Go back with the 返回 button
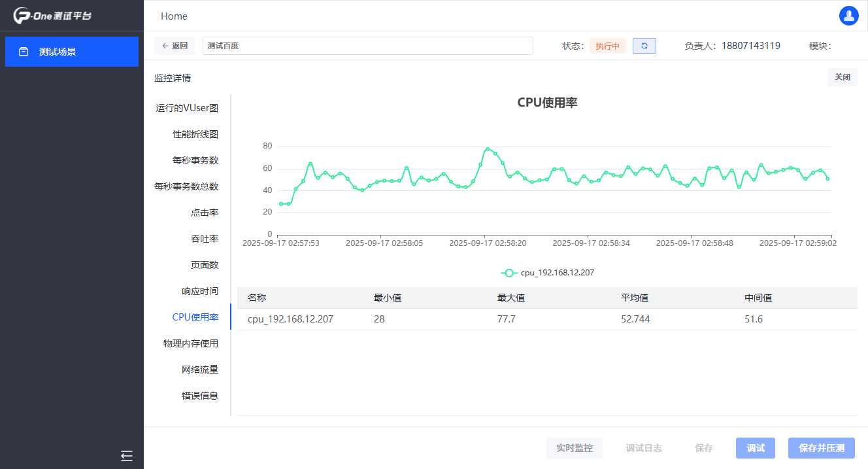 point(175,46)
